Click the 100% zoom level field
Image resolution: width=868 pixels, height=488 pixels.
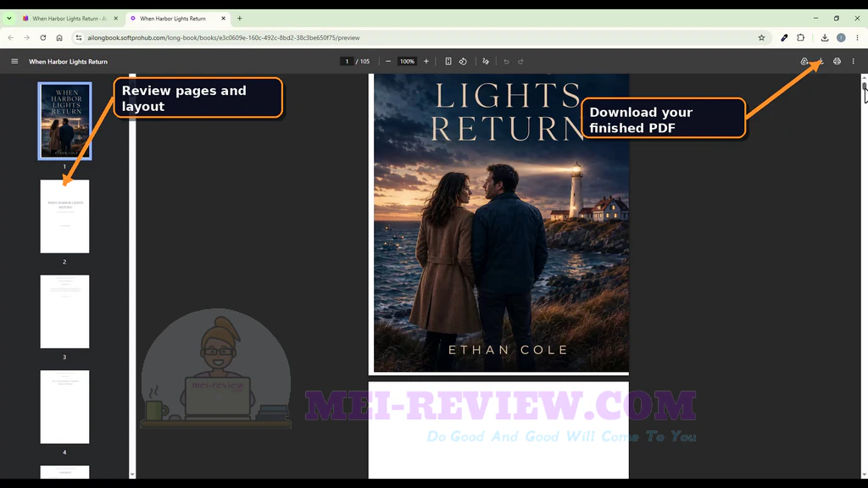click(407, 61)
